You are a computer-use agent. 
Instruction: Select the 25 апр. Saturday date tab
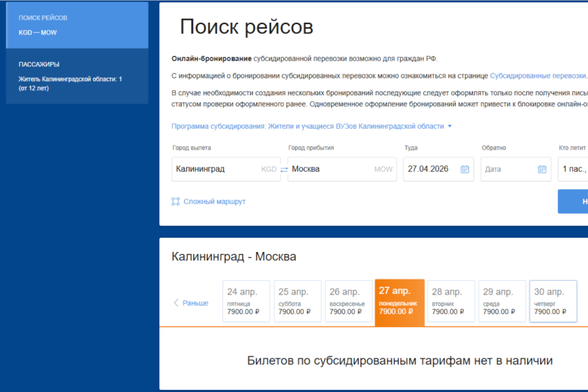(x=297, y=301)
